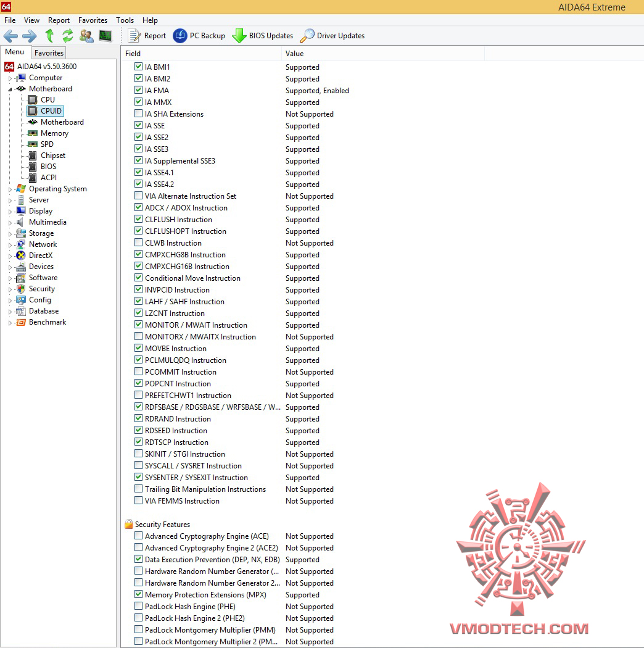Open the Tools menu
Image resolution: width=644 pixels, height=648 pixels.
pos(125,20)
